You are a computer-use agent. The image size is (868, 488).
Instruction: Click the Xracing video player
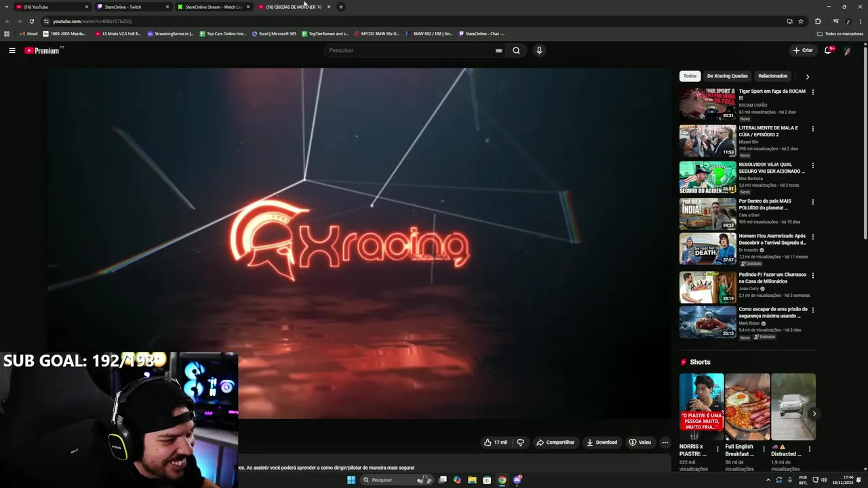(359, 243)
